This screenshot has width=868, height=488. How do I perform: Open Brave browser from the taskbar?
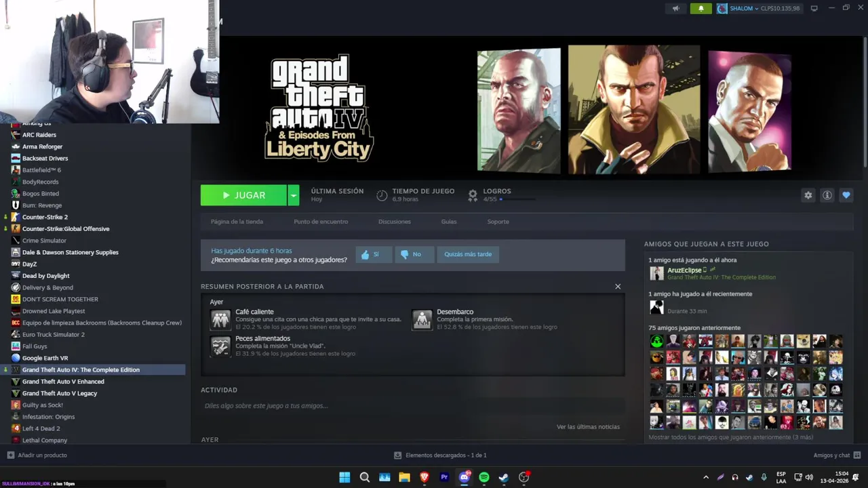click(x=425, y=477)
